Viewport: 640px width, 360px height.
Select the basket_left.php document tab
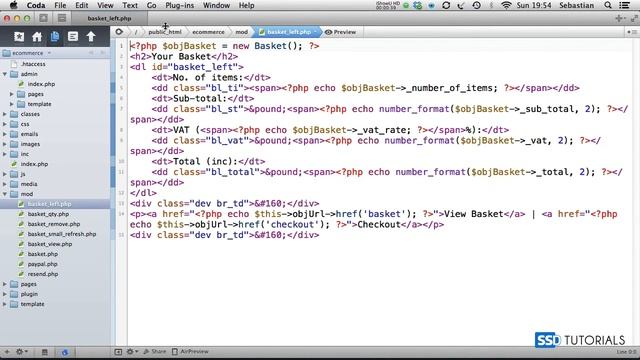[x=109, y=18]
